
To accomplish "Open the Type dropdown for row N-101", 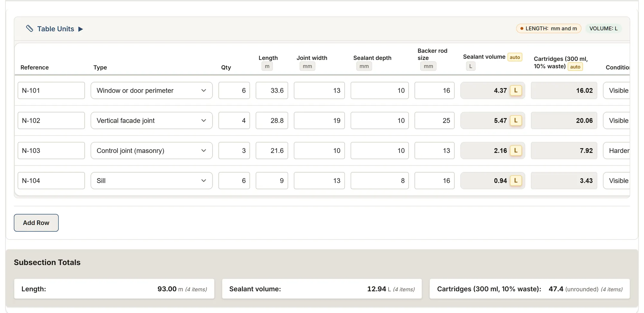I will click(x=152, y=90).
